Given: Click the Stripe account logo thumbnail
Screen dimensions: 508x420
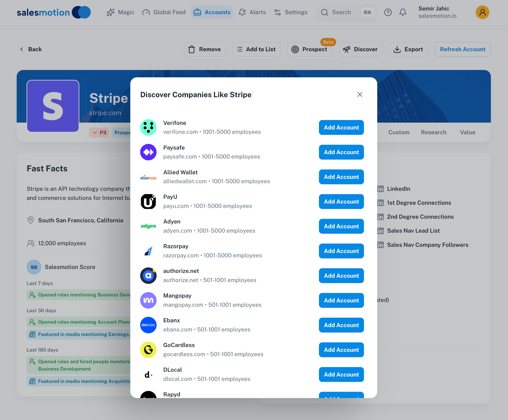Looking at the screenshot, I should 53,106.
